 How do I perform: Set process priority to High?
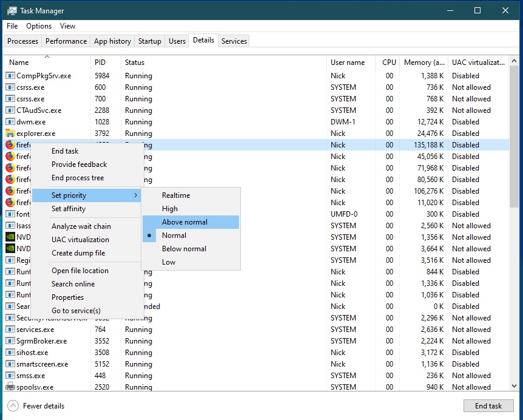tap(191, 209)
